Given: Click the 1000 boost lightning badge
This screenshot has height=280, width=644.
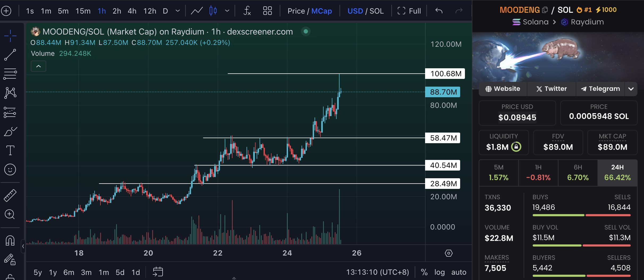Looking at the screenshot, I should [x=606, y=10].
